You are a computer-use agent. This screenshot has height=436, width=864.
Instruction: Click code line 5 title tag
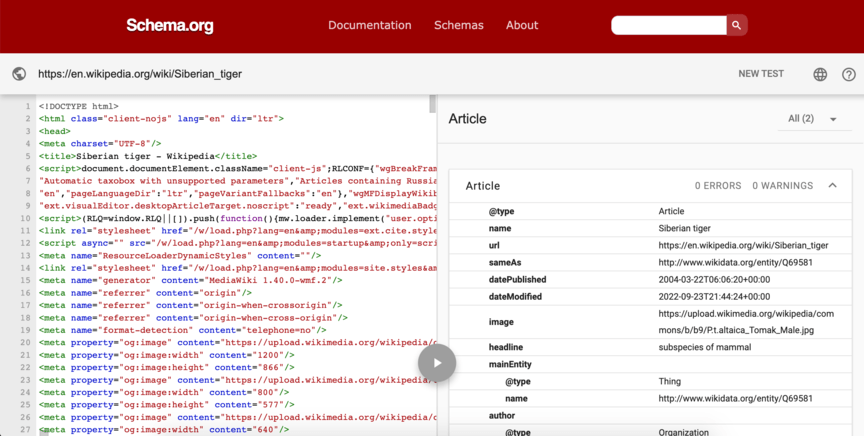coord(148,156)
